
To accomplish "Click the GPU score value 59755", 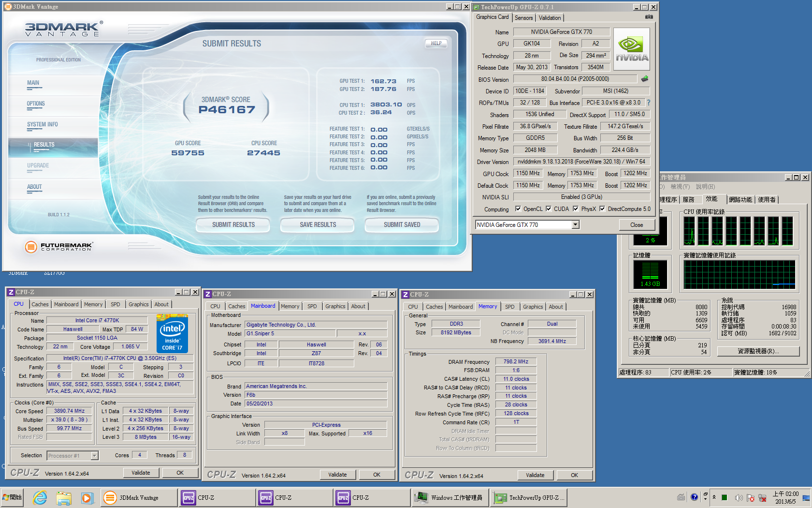I will coord(188,153).
